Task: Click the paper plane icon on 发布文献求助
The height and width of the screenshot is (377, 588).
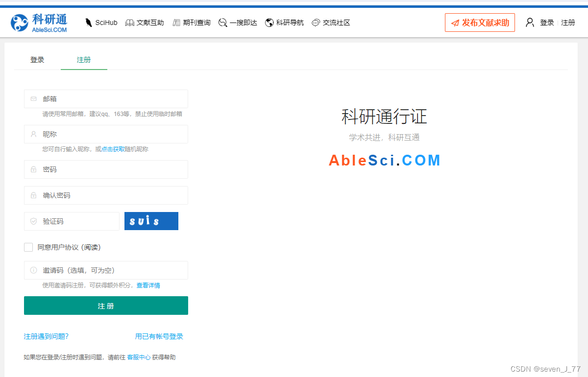Action: pyautogui.click(x=455, y=23)
